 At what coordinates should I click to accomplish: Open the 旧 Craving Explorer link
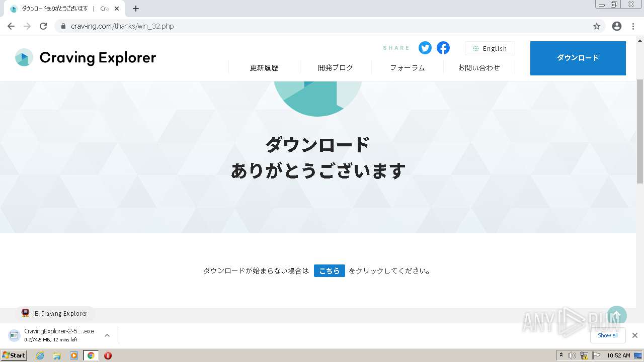click(x=55, y=313)
